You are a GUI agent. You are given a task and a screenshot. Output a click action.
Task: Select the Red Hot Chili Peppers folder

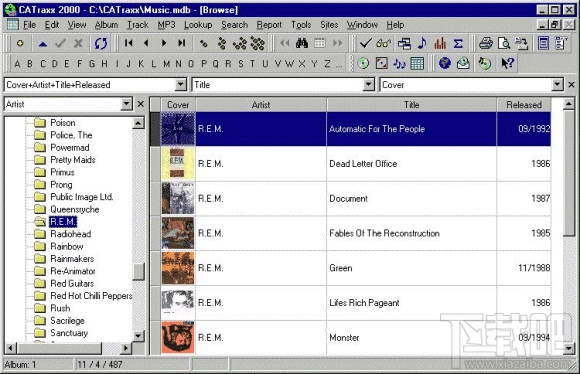pos(91,296)
